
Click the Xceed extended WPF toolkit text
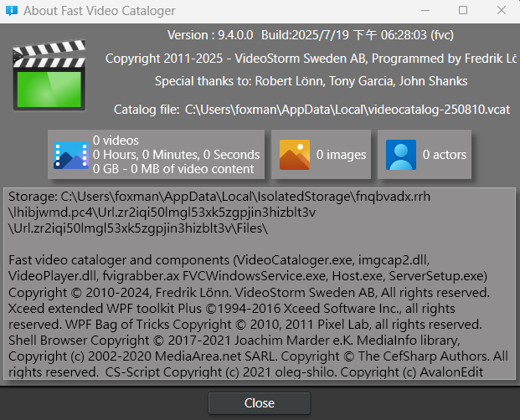(x=105, y=309)
